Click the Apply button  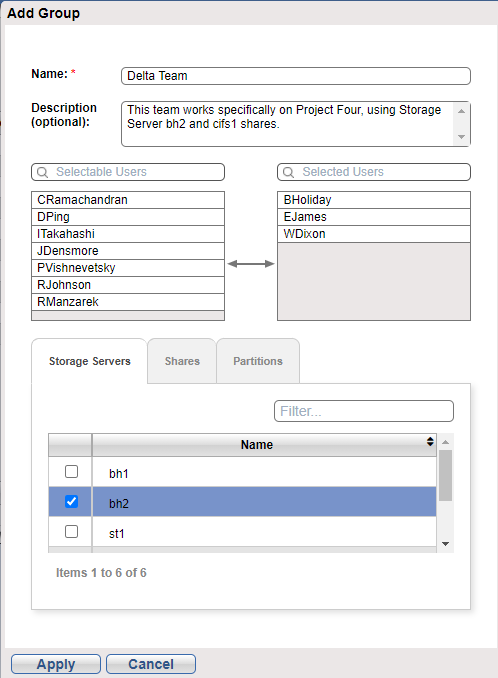56,664
